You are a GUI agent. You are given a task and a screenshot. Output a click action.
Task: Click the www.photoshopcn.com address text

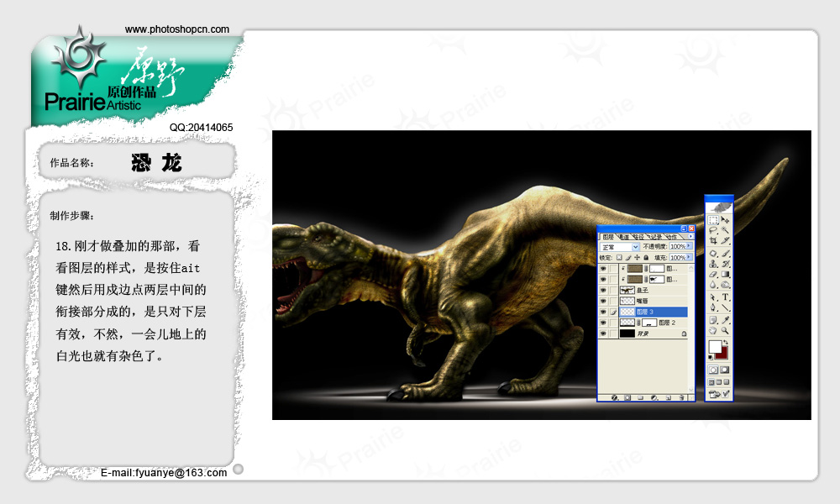(x=176, y=29)
